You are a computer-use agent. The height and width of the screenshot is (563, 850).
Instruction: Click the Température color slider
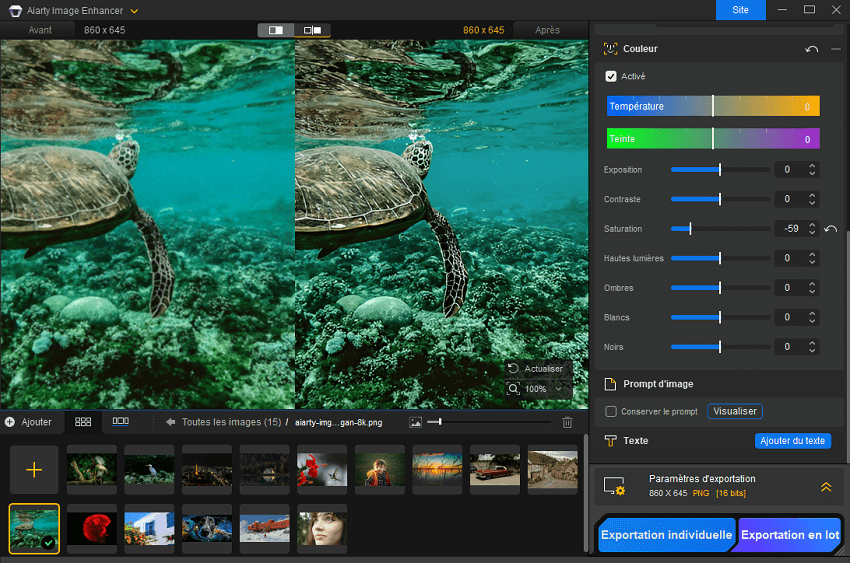coord(713,106)
